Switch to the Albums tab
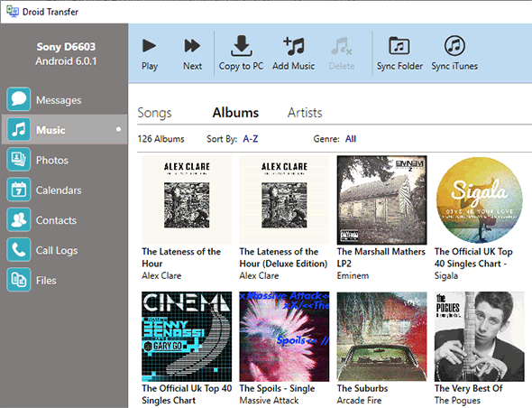The width and height of the screenshot is (532, 408). (235, 113)
